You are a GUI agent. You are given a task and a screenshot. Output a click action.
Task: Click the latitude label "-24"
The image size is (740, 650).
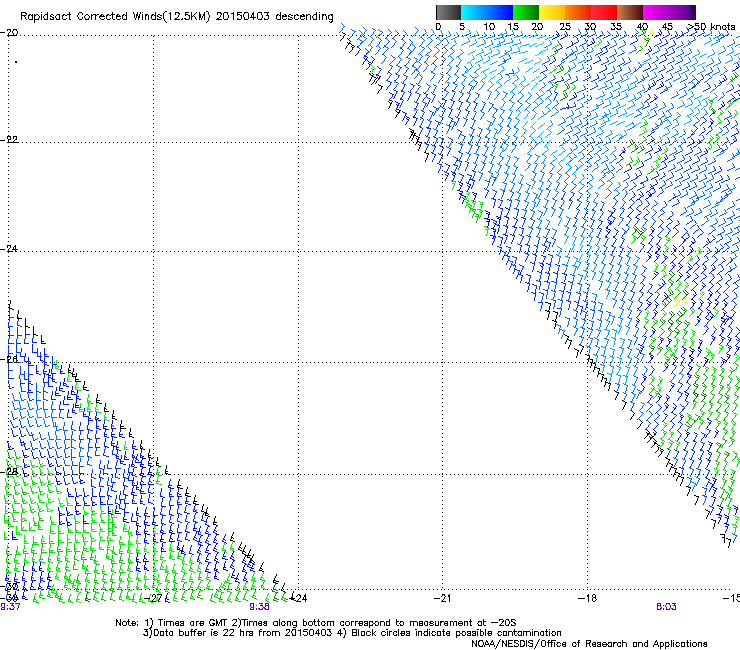9,248
